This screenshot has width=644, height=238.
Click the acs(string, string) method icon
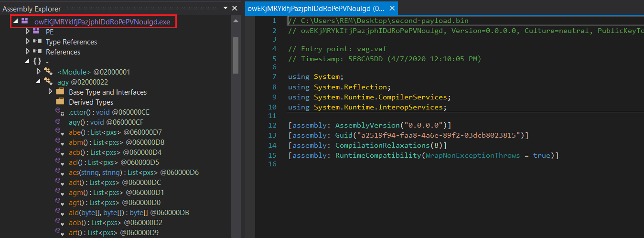tap(60, 172)
